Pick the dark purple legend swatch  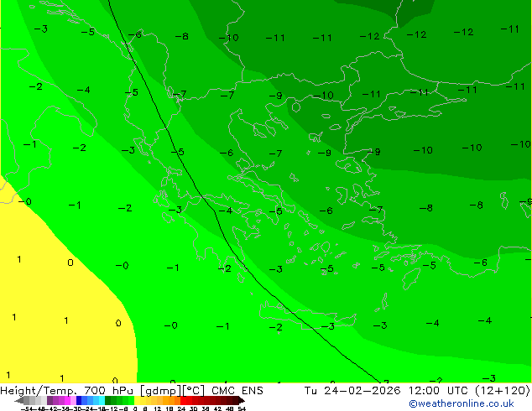tap(50, 400)
